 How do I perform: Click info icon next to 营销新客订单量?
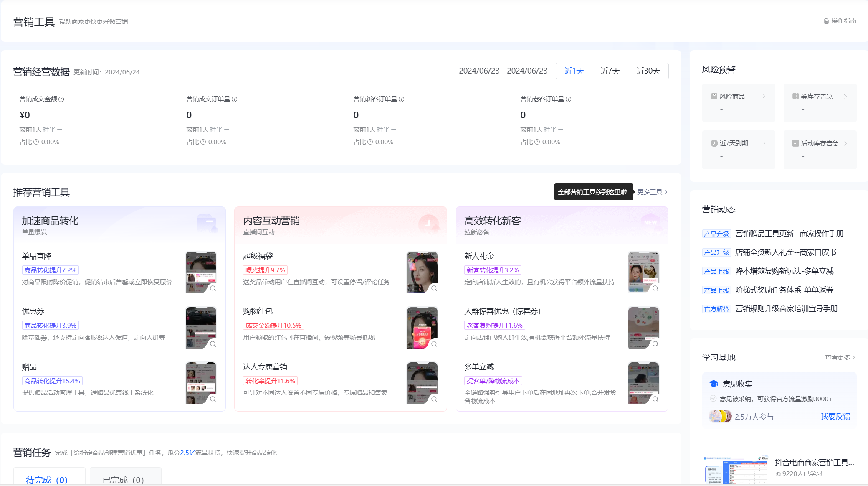tap(402, 99)
